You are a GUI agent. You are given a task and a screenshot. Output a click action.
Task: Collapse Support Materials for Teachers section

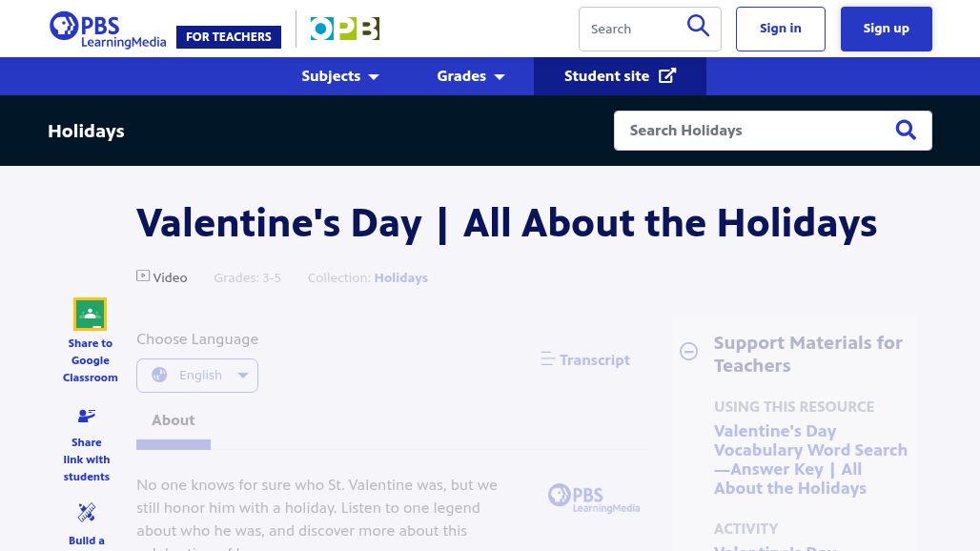point(688,351)
